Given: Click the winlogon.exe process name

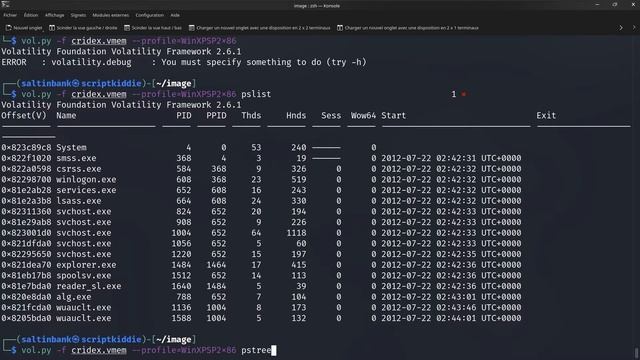Looking at the screenshot, I should (86, 179).
